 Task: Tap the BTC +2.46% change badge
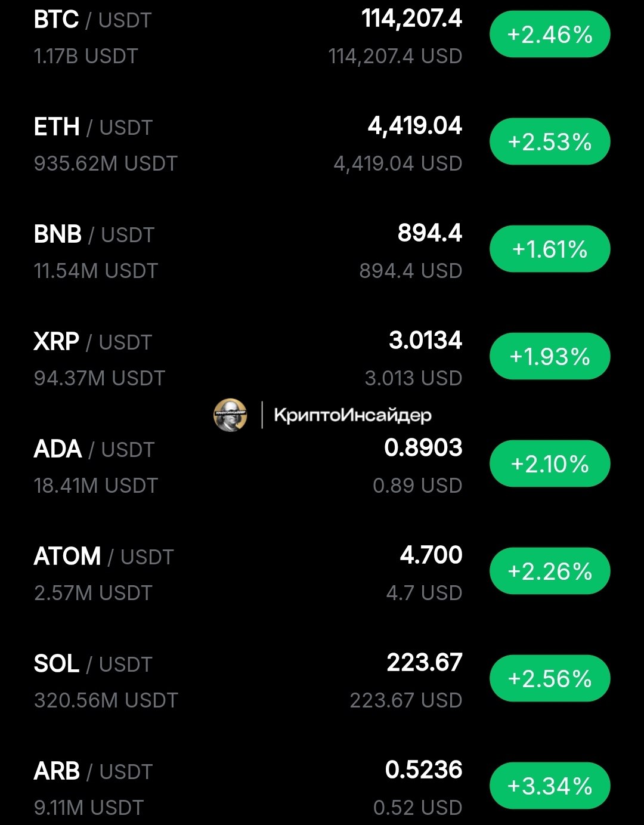(550, 34)
